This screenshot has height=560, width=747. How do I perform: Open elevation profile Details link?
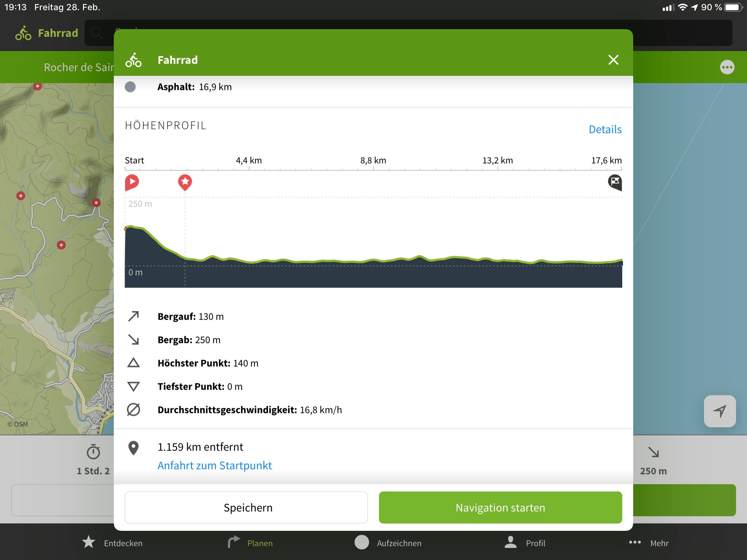tap(605, 129)
